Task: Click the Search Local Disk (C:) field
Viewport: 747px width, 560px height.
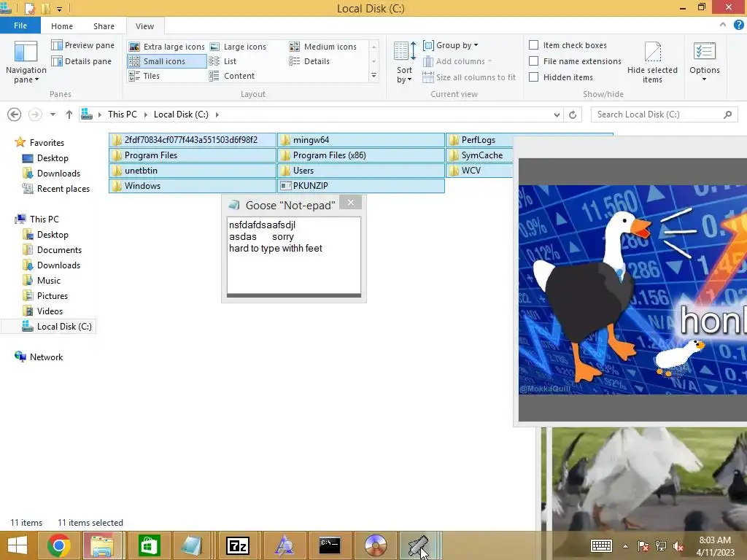Action: coord(664,114)
